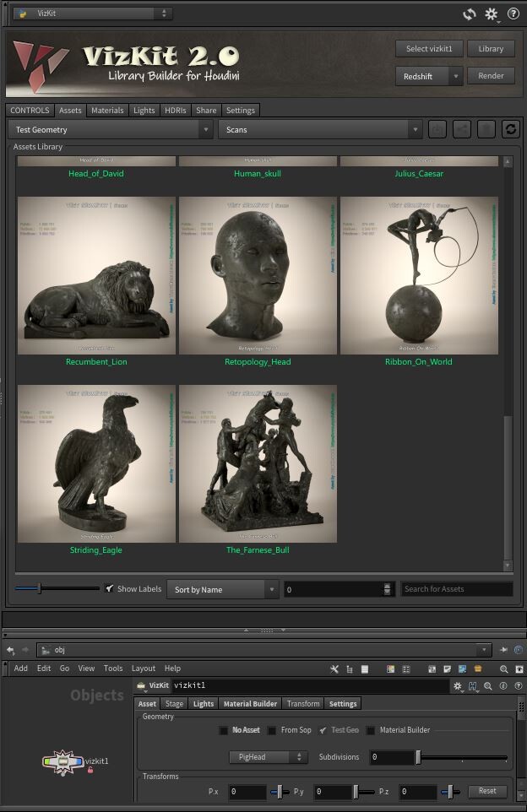The width and height of the screenshot is (527, 812).
Task: Open the Lights tab in parameter pane
Action: [204, 704]
